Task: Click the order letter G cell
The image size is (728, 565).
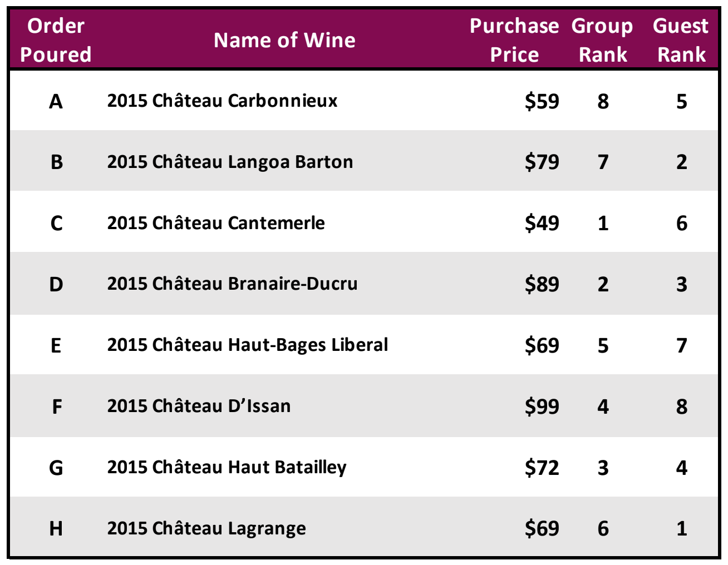Action: [56, 468]
